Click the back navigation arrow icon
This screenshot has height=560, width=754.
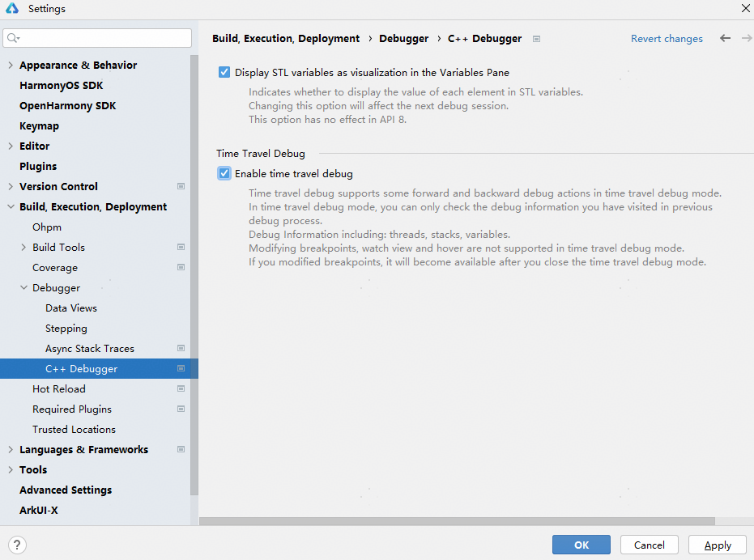(x=725, y=38)
